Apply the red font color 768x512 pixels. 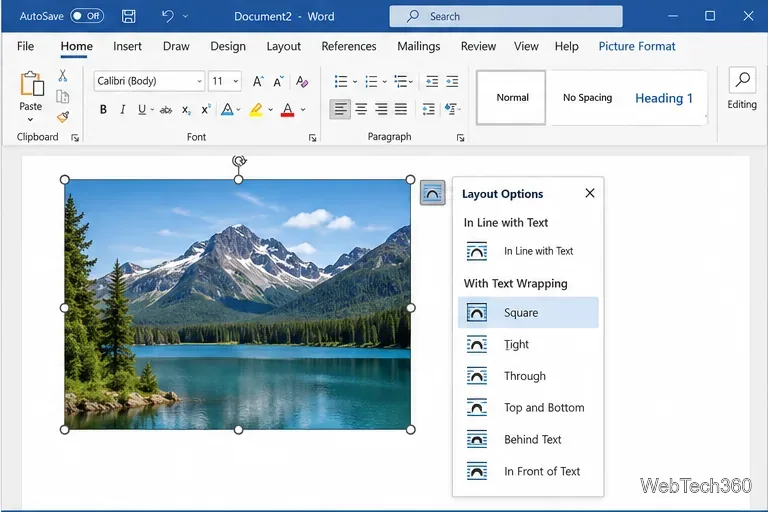click(x=288, y=109)
